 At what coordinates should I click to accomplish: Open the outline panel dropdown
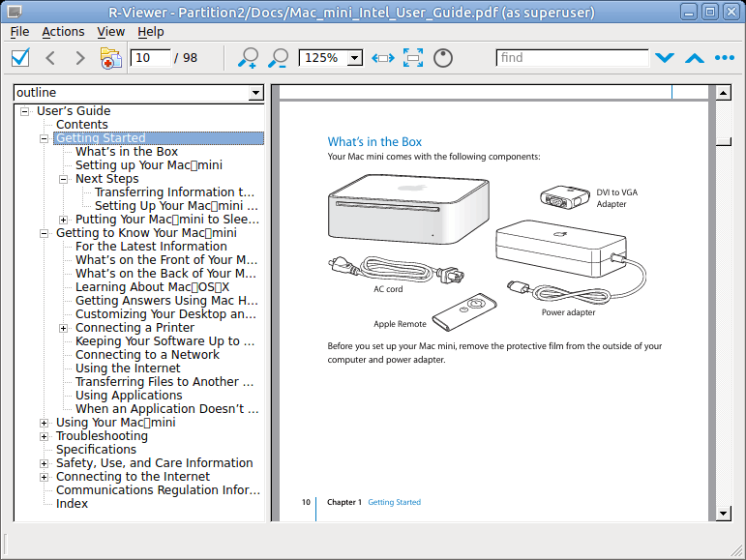point(256,93)
